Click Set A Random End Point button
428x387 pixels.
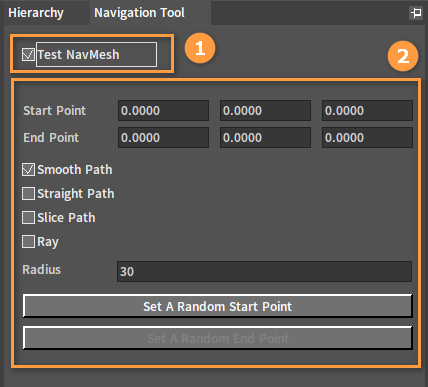coord(218,338)
